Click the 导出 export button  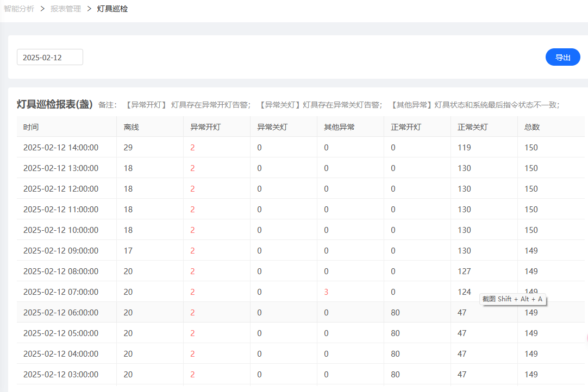click(x=562, y=58)
